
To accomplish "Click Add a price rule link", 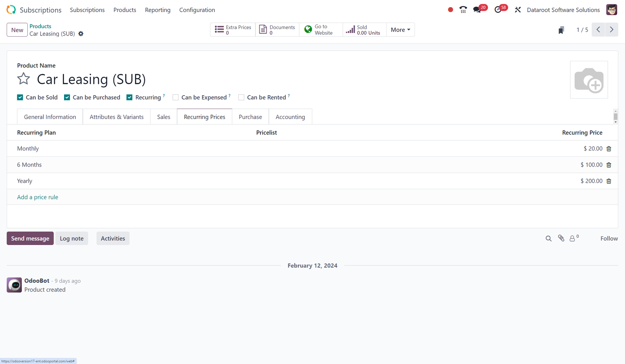I will 37,197.
